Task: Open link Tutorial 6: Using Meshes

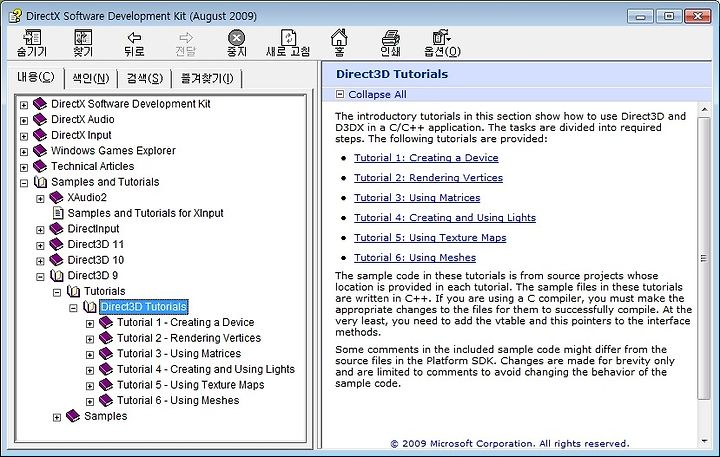Action: 415,258
